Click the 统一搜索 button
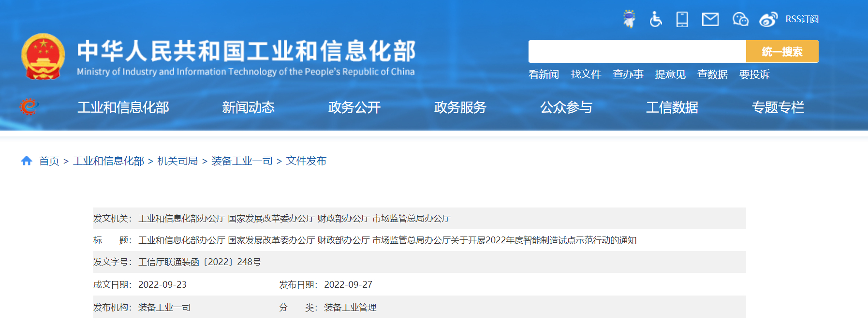 point(782,51)
